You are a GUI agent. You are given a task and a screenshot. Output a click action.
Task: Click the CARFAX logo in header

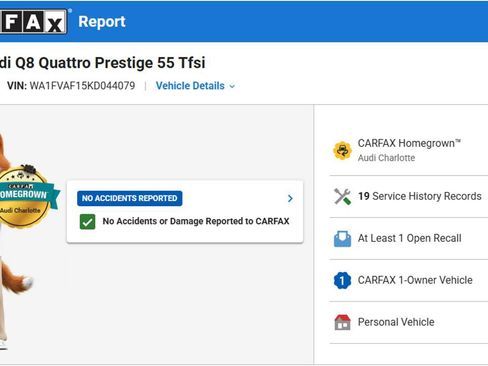(x=33, y=22)
